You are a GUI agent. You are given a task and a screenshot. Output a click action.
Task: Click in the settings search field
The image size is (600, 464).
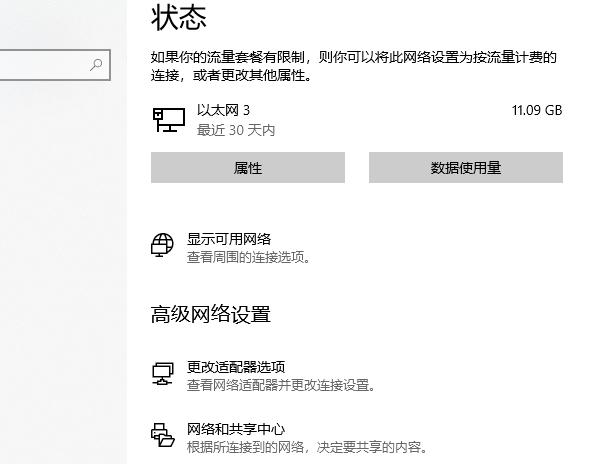click(55, 65)
